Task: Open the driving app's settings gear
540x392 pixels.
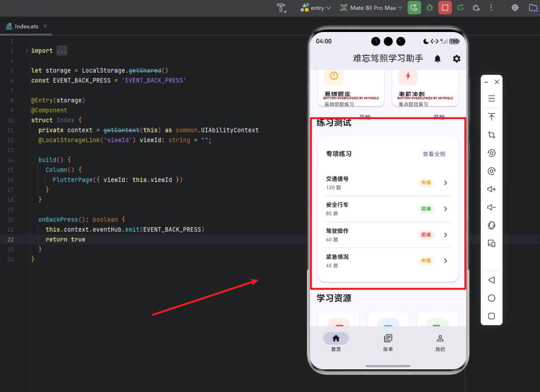Action: tap(456, 59)
